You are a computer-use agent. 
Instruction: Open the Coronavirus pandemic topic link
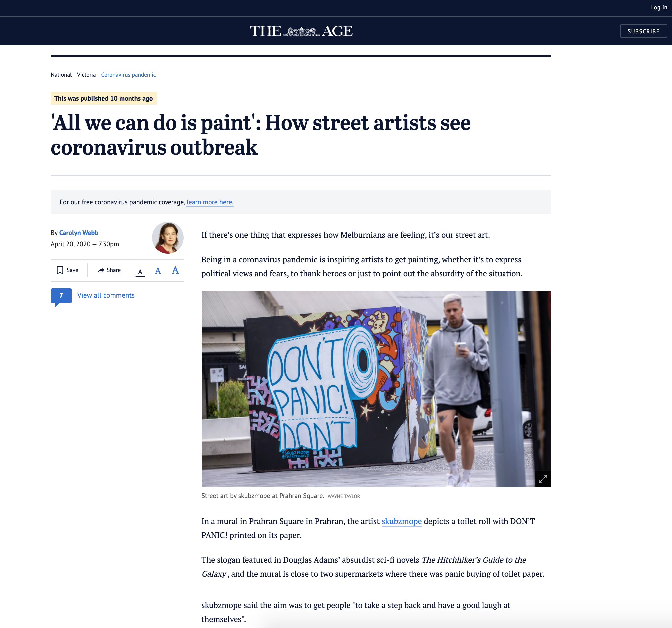(x=128, y=75)
